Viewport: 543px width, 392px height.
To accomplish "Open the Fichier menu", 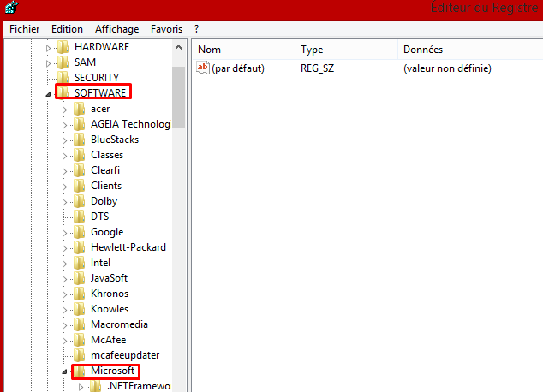I will click(24, 29).
